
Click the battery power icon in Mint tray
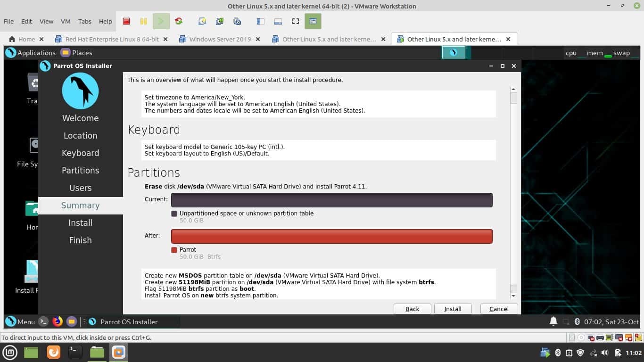[617, 353]
